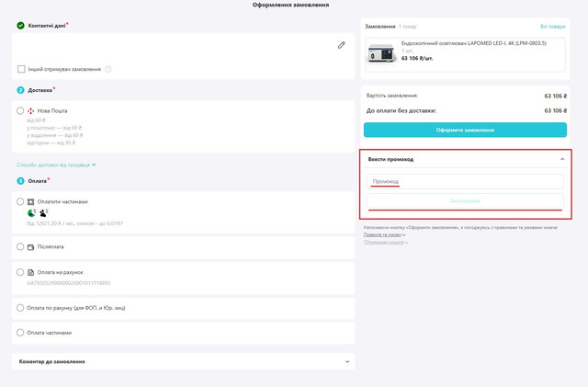
Task: Click the Nova Poshta logo icon
Action: (31, 110)
